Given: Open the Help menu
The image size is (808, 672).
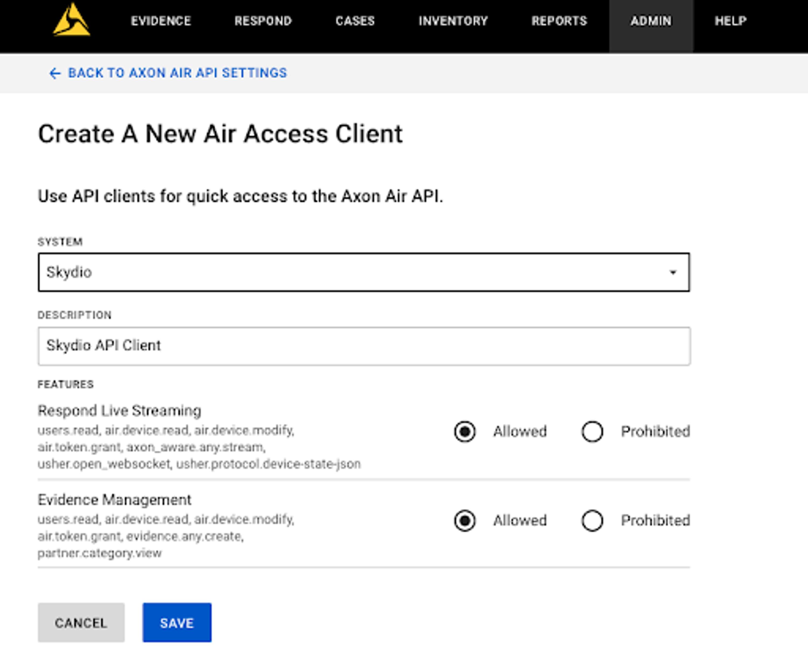Looking at the screenshot, I should click(x=730, y=21).
